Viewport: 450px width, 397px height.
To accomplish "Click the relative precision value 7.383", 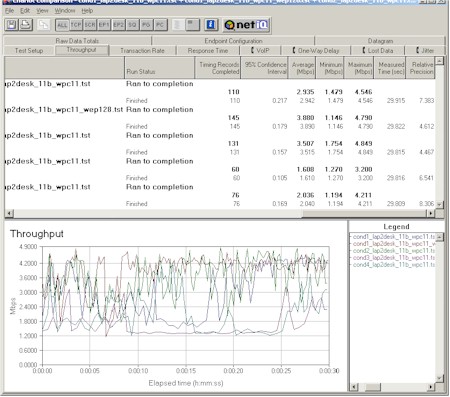I will pos(426,100).
